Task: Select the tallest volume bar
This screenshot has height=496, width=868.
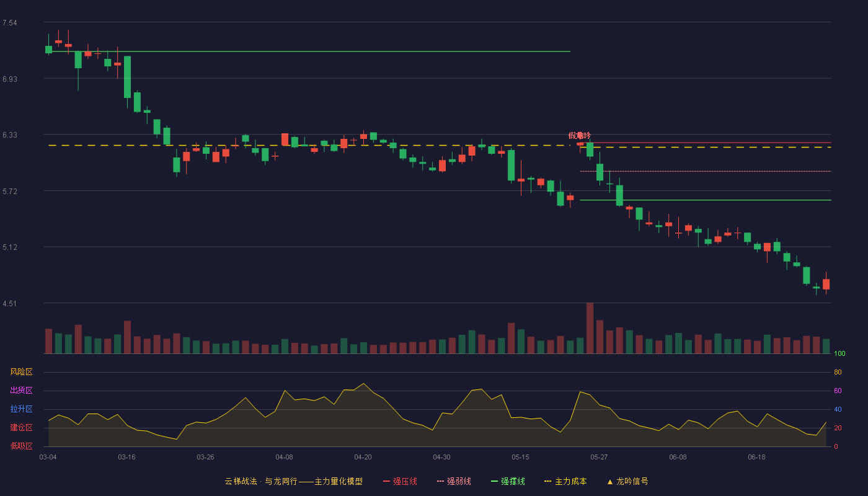Action: (x=590, y=328)
